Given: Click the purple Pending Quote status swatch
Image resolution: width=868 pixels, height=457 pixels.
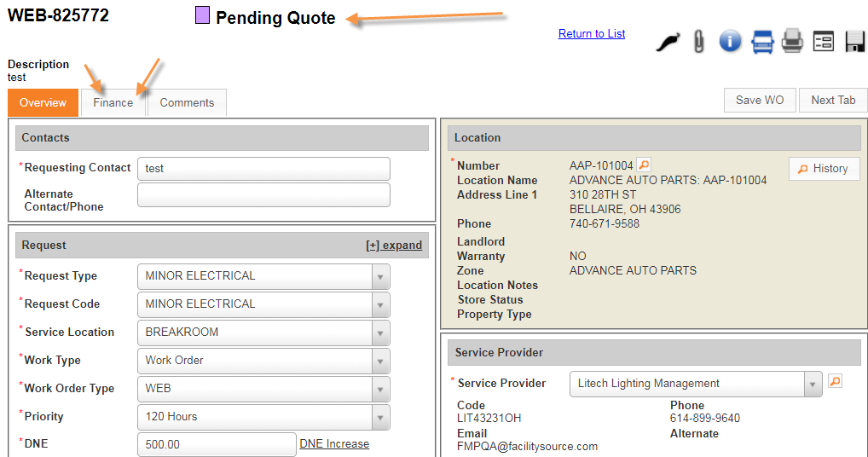Looking at the screenshot, I should tap(202, 15).
